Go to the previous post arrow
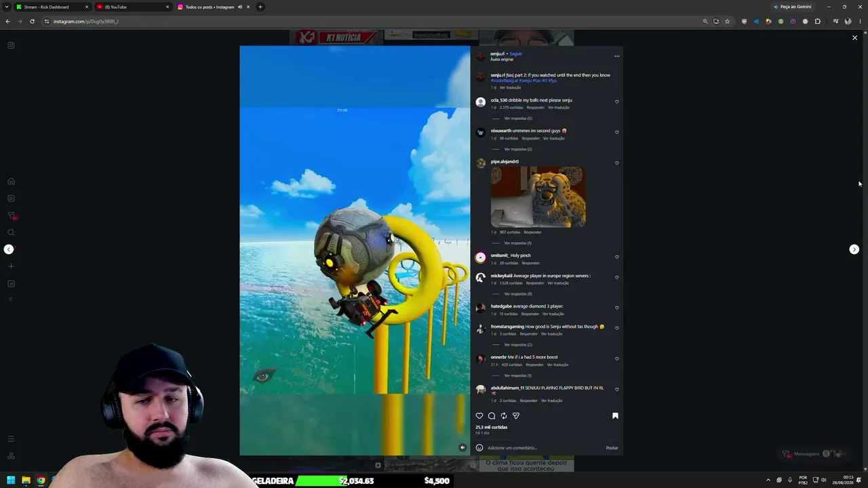The width and height of the screenshot is (868, 488). (9, 249)
